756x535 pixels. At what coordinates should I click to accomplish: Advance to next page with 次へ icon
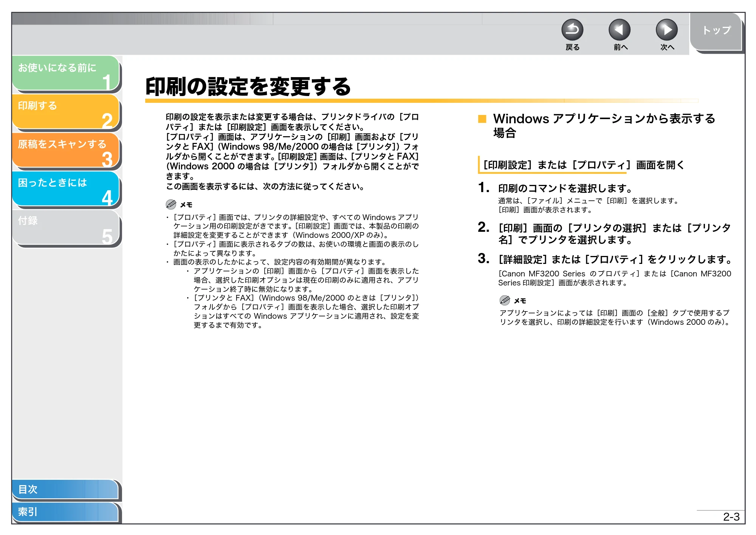pos(667,30)
